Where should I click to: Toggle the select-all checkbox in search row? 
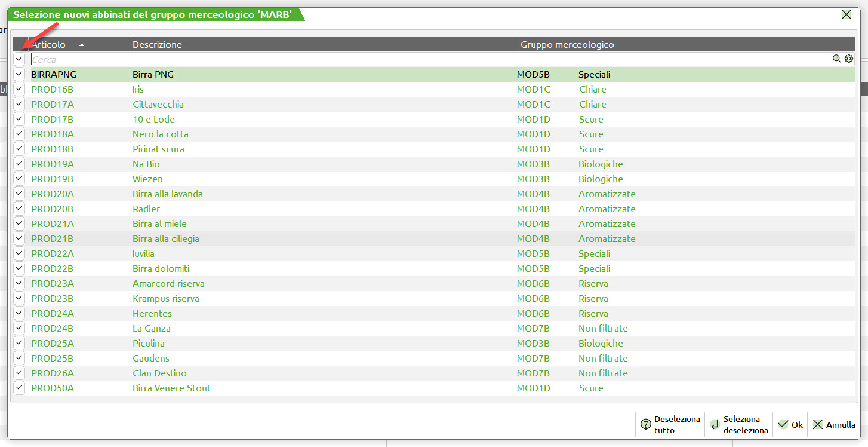pyautogui.click(x=19, y=59)
